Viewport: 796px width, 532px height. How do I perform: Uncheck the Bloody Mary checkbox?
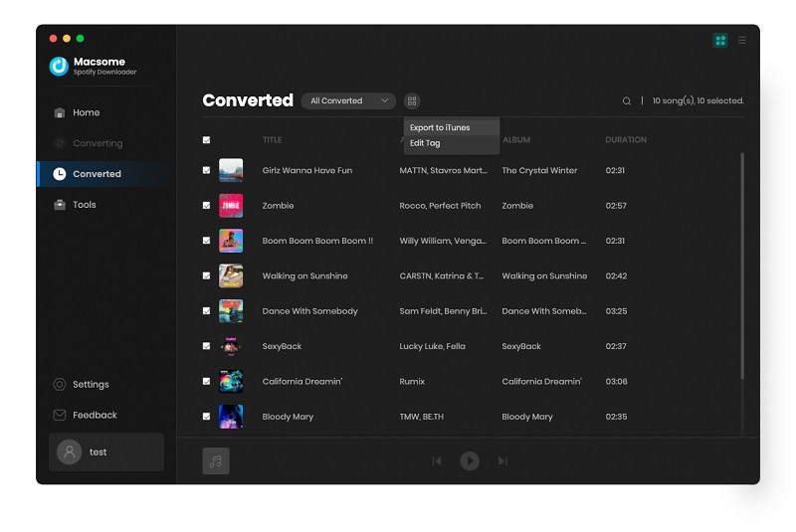[x=207, y=417]
